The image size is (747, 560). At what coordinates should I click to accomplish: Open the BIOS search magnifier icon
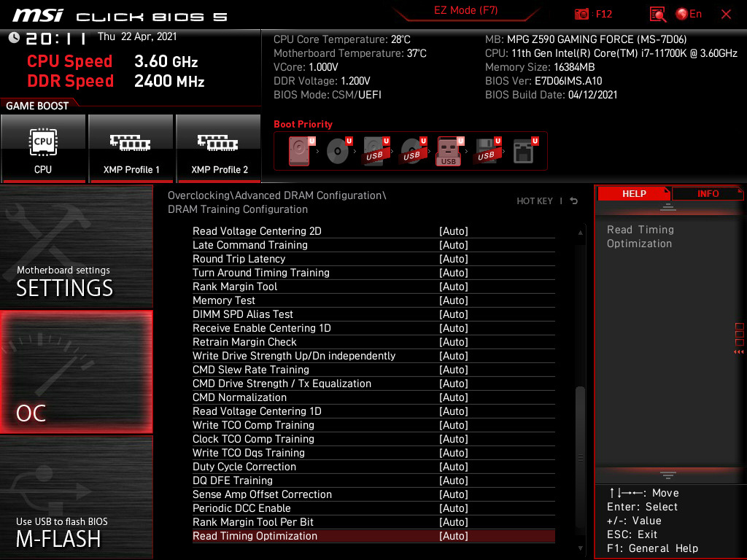click(657, 15)
